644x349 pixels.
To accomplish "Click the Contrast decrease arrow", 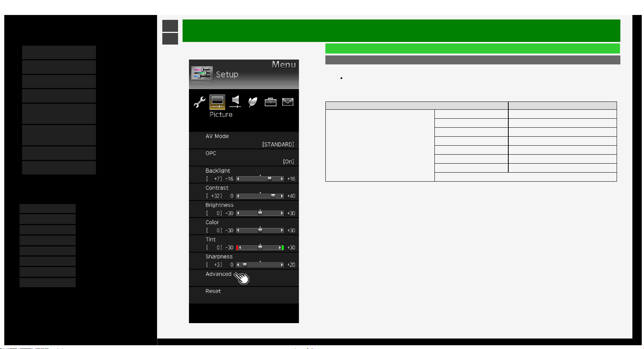I will click(238, 196).
